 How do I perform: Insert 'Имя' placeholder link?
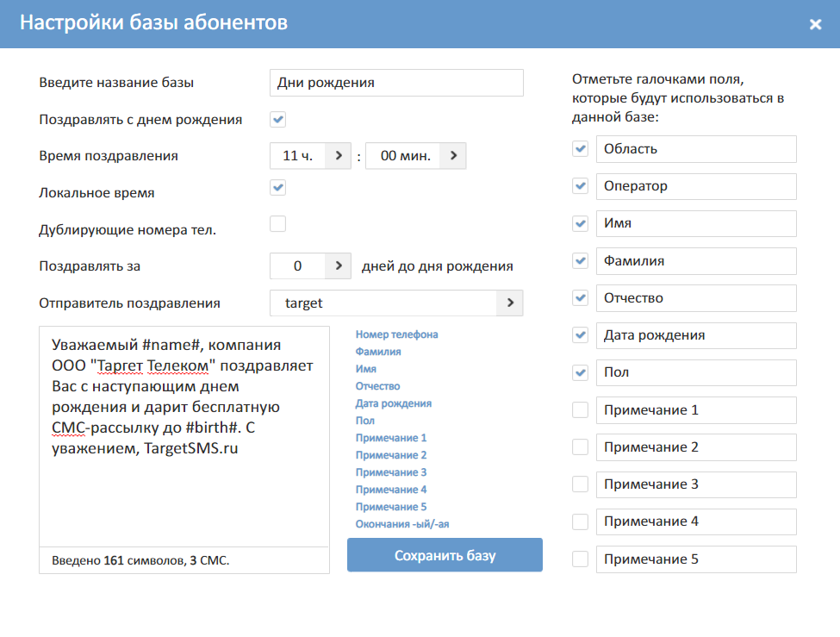pyautogui.click(x=366, y=369)
